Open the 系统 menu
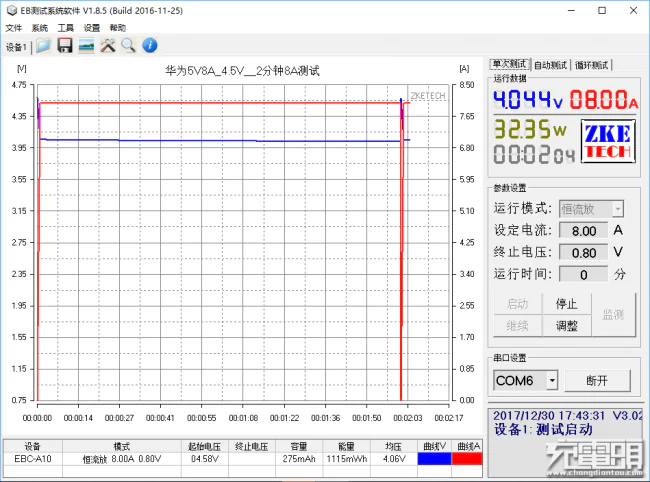This screenshot has height=482, width=650. 40,28
